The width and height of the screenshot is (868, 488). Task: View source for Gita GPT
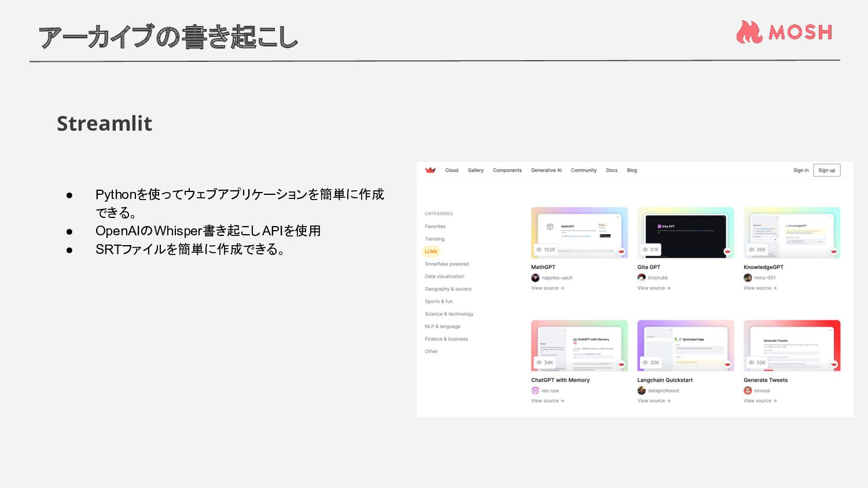(x=654, y=288)
